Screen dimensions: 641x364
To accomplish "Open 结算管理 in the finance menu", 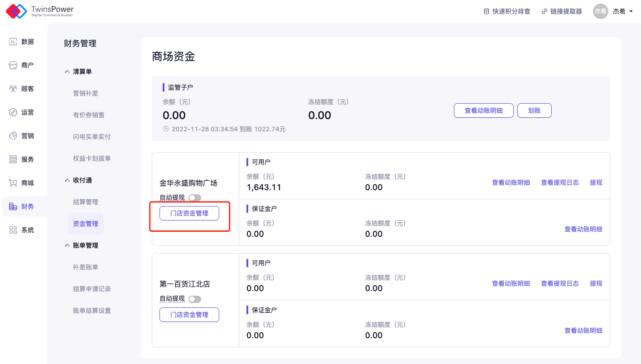I will click(86, 202).
